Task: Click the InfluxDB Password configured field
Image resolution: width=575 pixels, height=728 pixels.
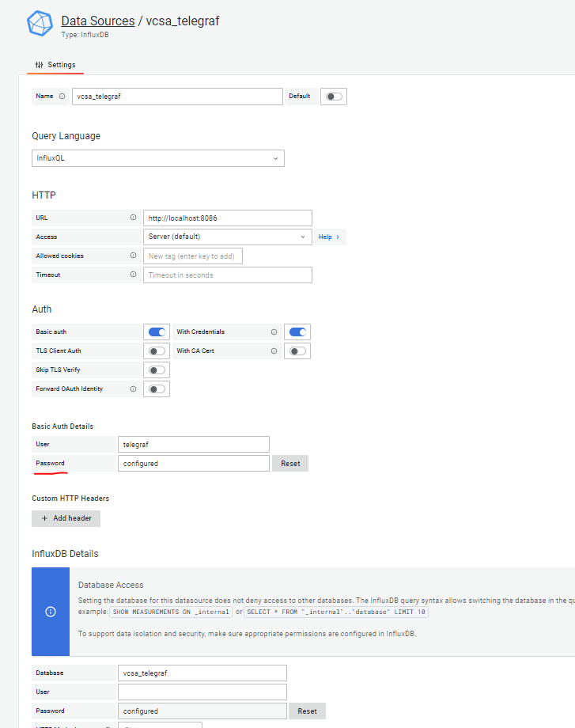Action: 202,711
